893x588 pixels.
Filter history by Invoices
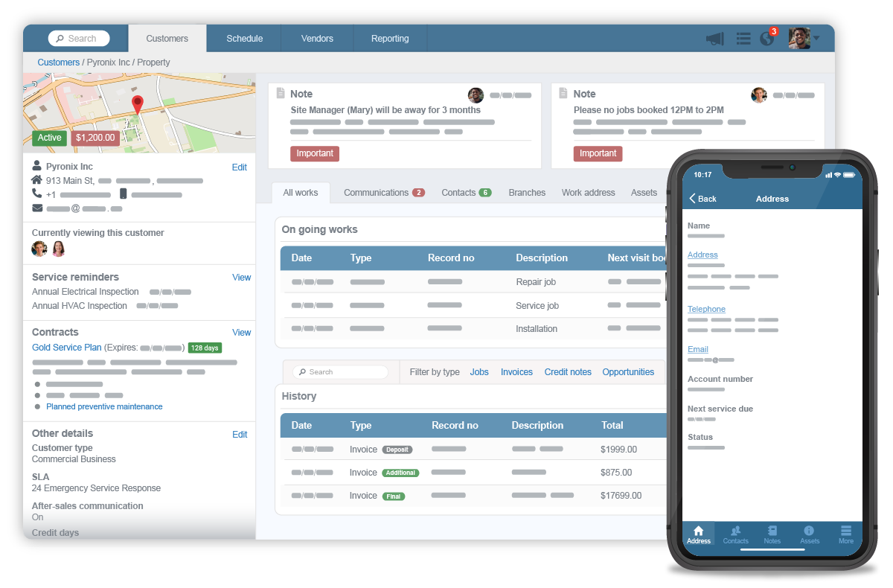pyautogui.click(x=516, y=372)
